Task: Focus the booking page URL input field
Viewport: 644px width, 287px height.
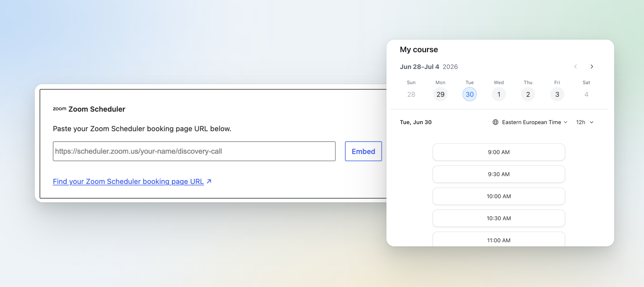Action: click(x=194, y=151)
